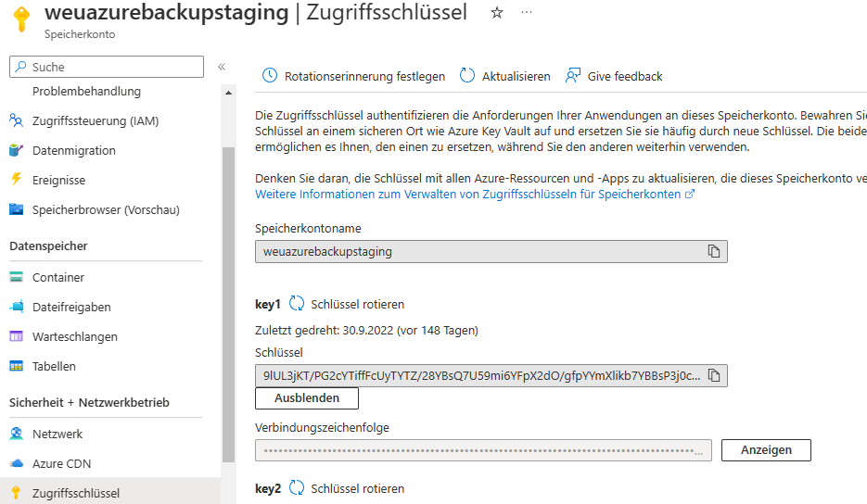Click the Azure CDN cloud icon
Viewport: 867px width, 504px height.
pyautogui.click(x=17, y=463)
